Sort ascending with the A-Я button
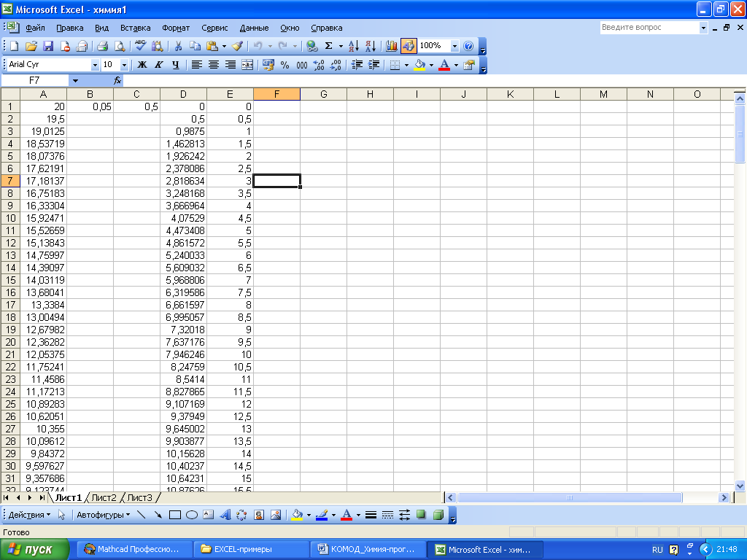The height and width of the screenshot is (560, 747). (354, 46)
